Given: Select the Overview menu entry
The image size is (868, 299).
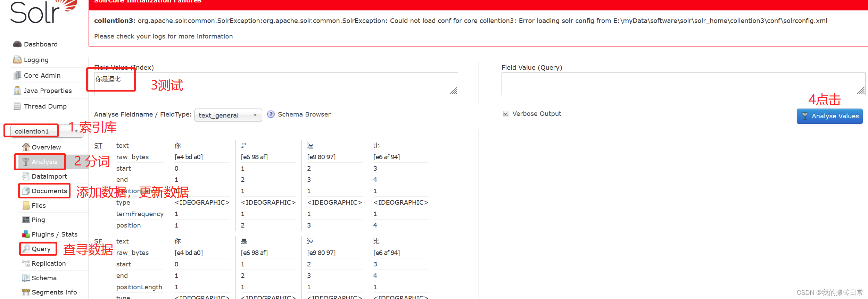Looking at the screenshot, I should [x=46, y=147].
